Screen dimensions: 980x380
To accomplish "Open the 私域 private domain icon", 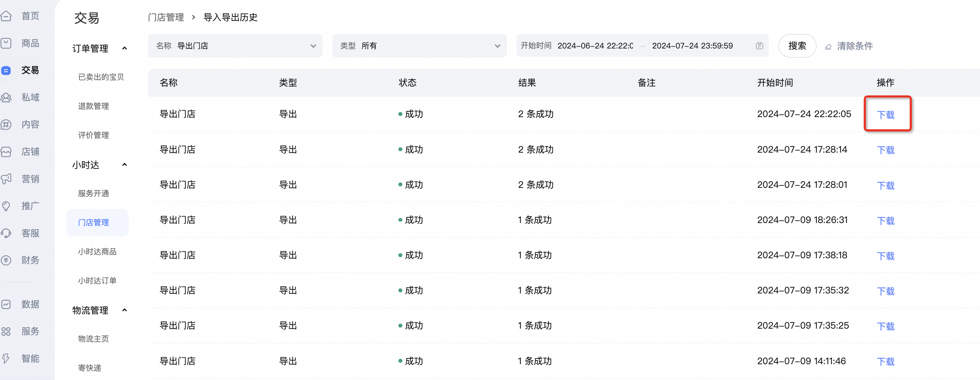I will coord(6,98).
